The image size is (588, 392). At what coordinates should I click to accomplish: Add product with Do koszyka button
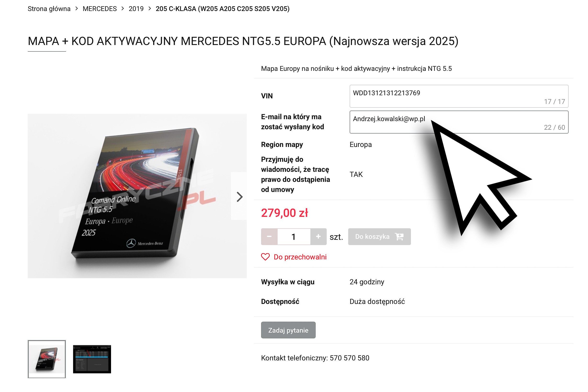379,236
